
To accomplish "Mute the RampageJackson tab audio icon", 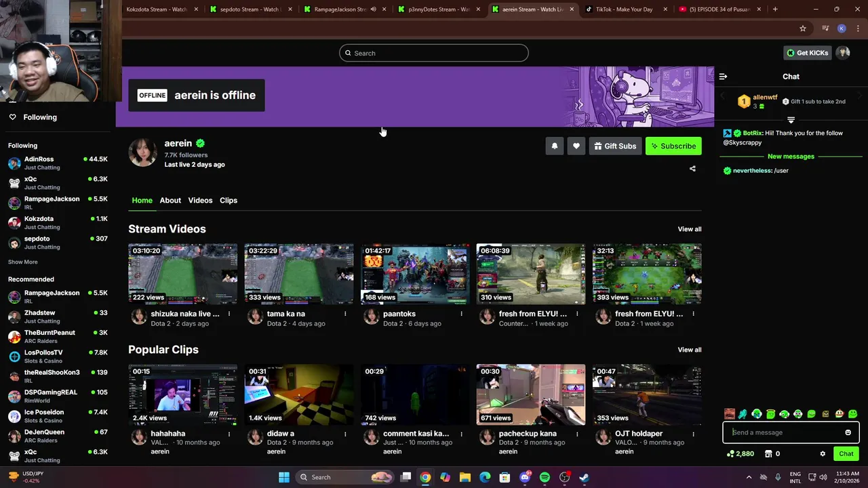I will 373,9.
